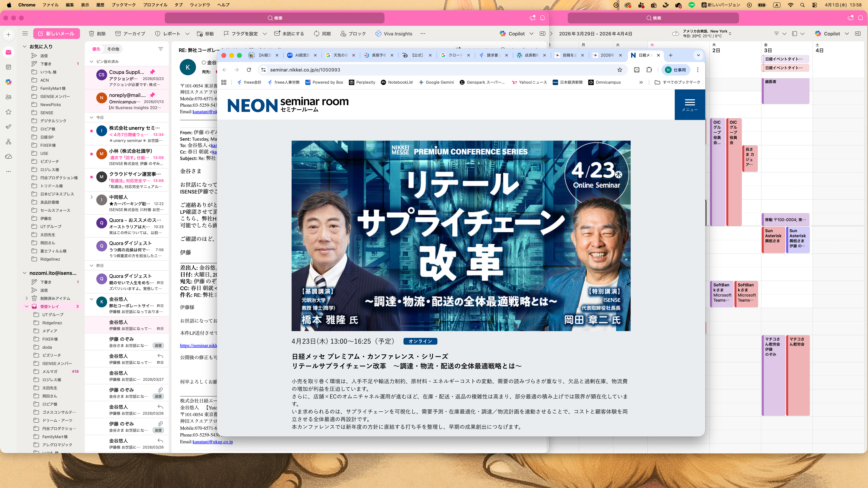The image size is (868, 488).
Task: Open the flag settings dropdown arrow
Action: 265,34
